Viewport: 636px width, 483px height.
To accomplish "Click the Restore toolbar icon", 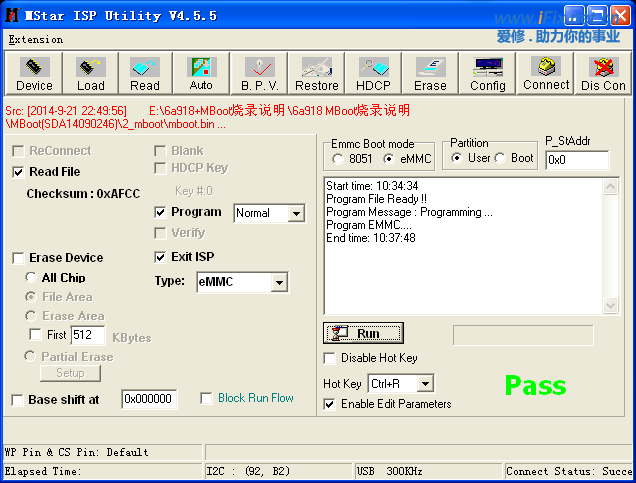I will point(317,73).
